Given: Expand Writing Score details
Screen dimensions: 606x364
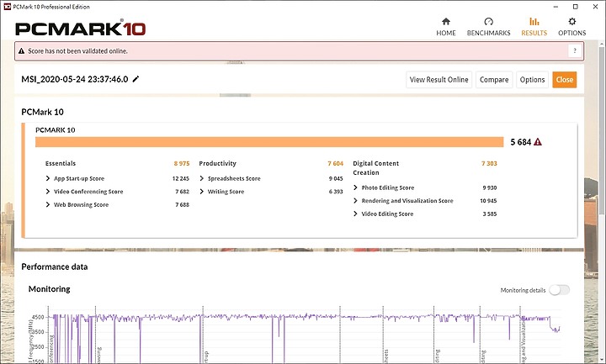Looking at the screenshot, I should coord(201,192).
